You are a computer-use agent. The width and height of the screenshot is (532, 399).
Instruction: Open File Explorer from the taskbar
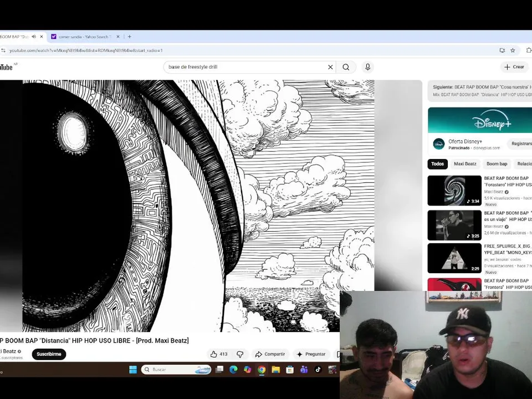pos(275,370)
